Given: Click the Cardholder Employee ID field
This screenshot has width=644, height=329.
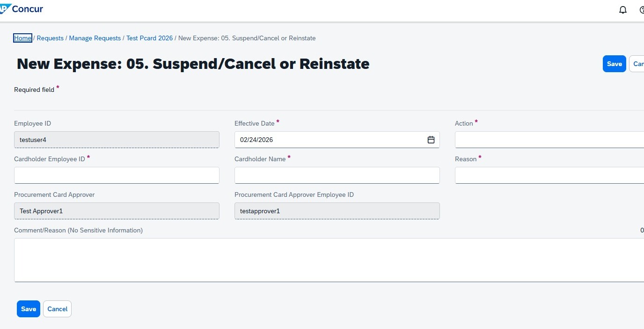Looking at the screenshot, I should pos(117,175).
